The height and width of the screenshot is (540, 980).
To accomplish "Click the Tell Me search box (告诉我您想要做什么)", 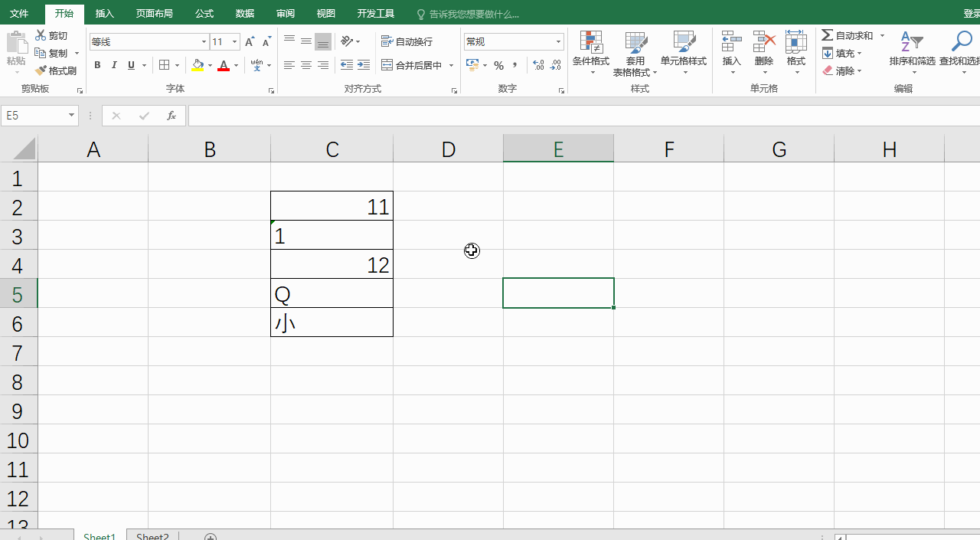I will (x=473, y=15).
